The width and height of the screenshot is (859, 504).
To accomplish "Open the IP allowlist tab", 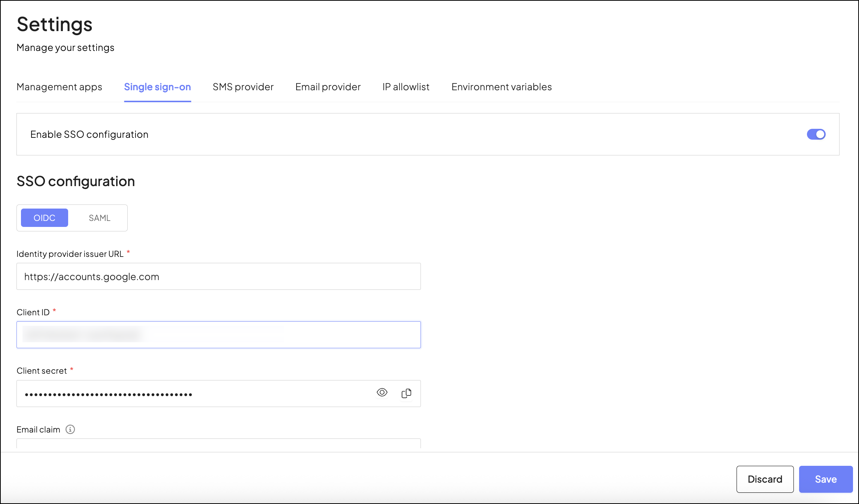I will (406, 87).
